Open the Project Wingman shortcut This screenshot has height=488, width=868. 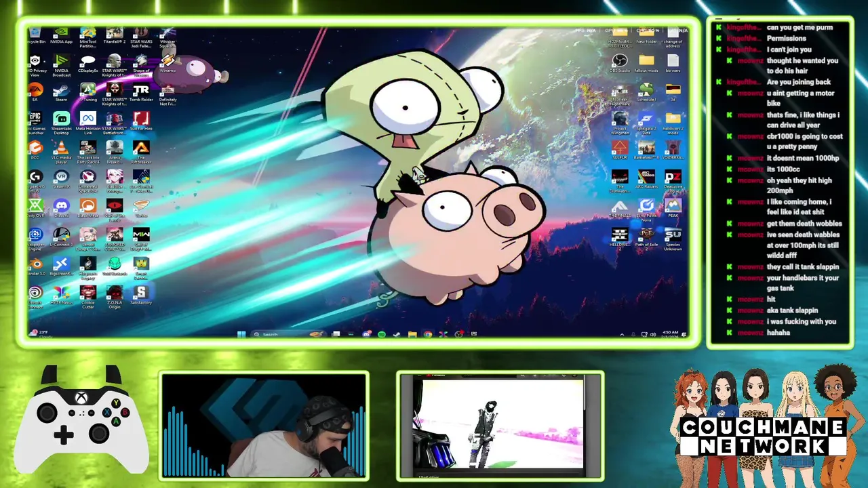click(x=620, y=123)
